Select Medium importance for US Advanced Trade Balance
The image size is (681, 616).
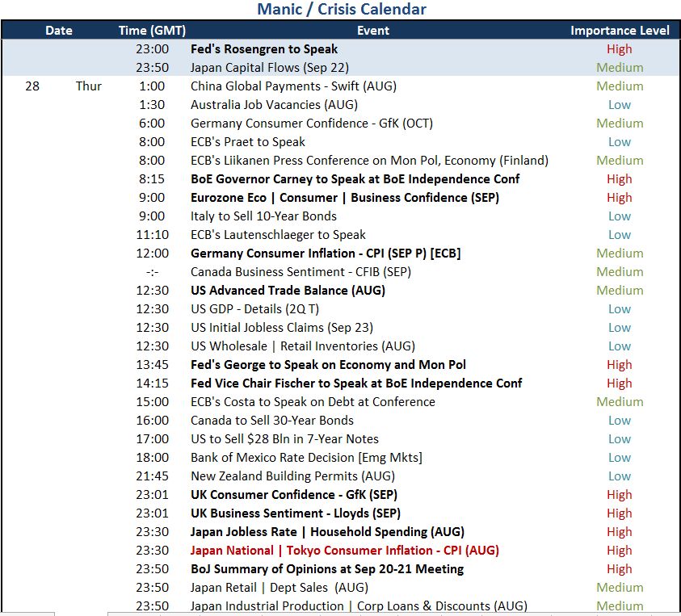tap(620, 291)
